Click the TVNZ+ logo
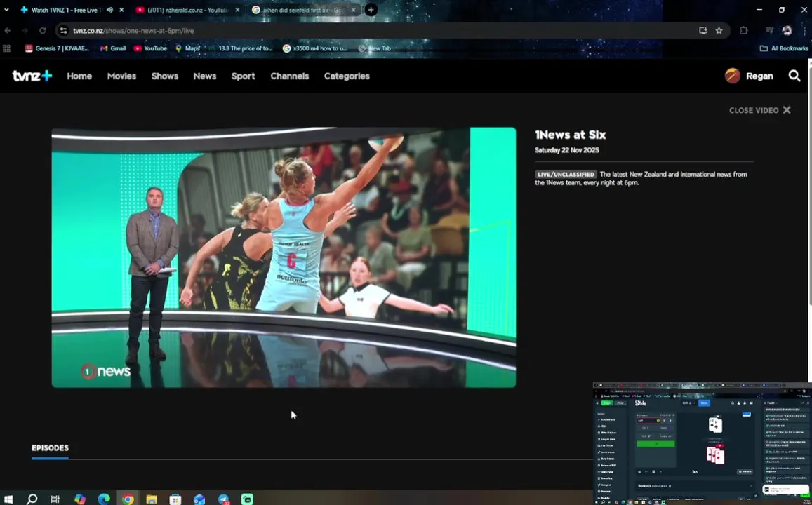 pyautogui.click(x=32, y=76)
